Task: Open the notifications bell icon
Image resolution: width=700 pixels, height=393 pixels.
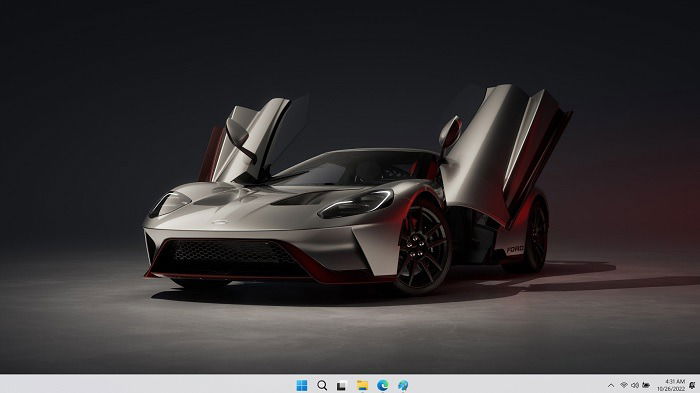Action: click(692, 385)
